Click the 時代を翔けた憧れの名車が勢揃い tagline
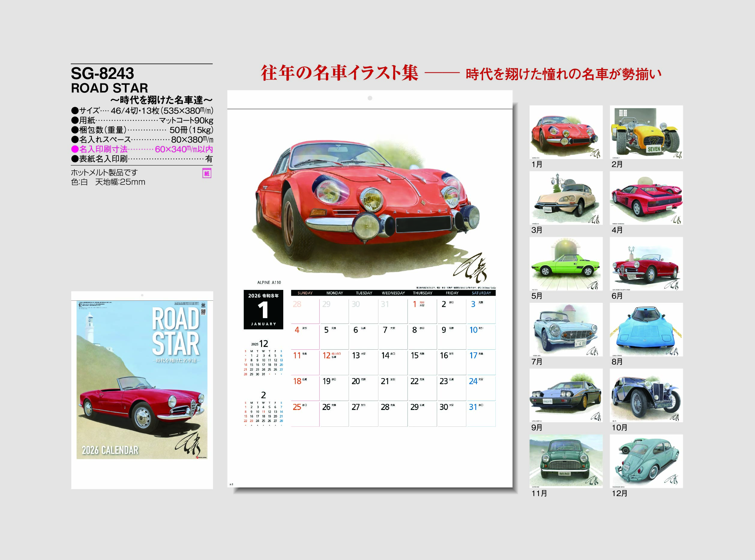The image size is (755, 560). [x=564, y=74]
